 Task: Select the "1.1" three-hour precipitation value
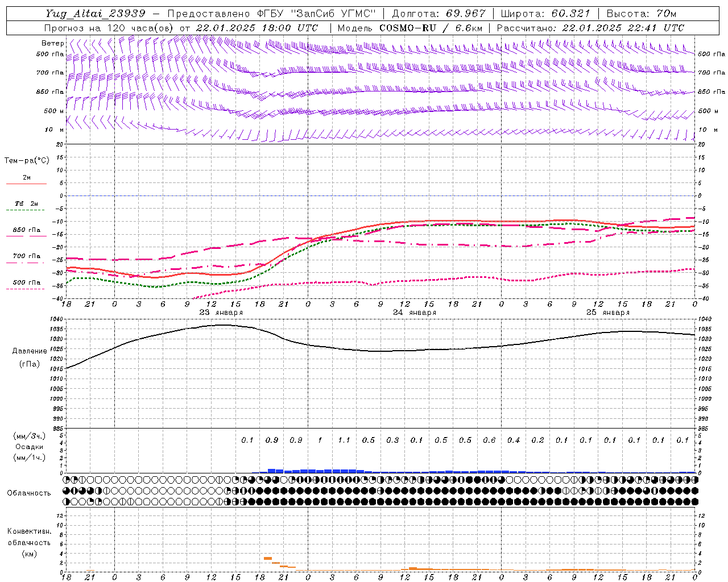[x=344, y=440]
